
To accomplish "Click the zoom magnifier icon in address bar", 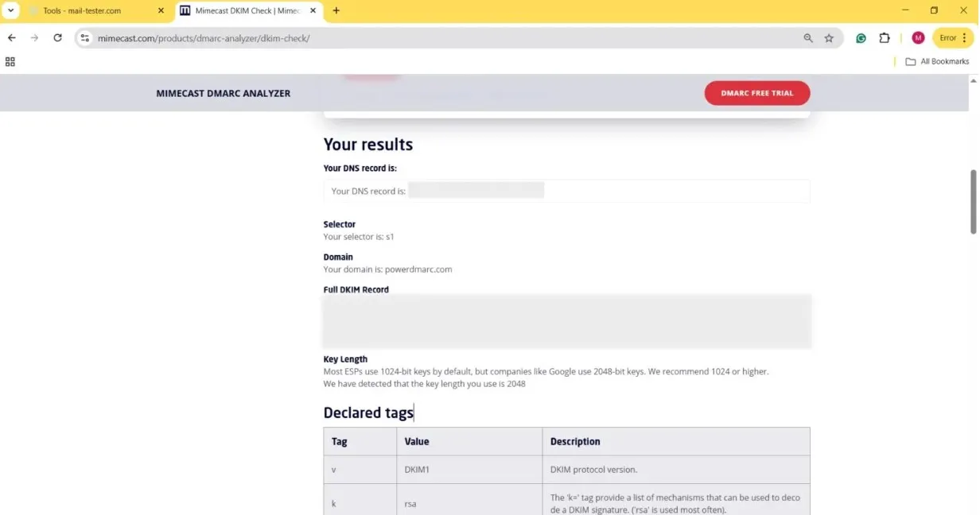I will 808,38.
